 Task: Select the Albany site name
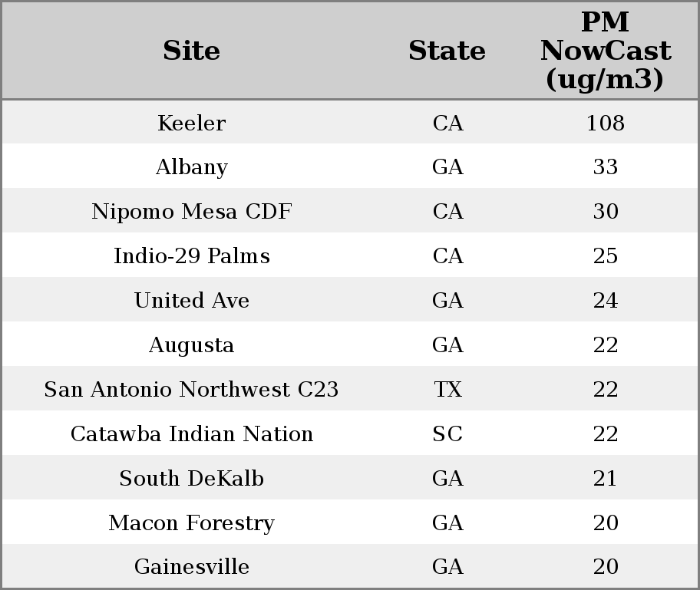[x=191, y=167]
